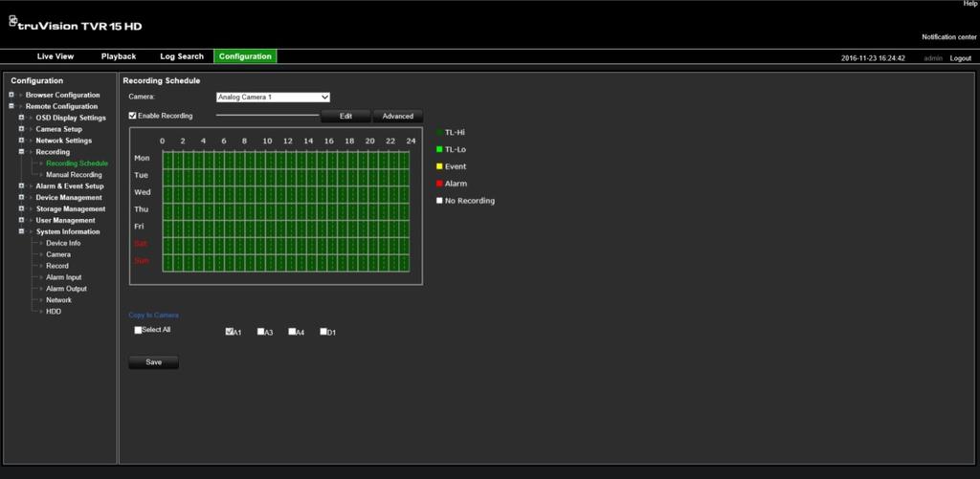This screenshot has height=479, width=980.
Task: Click the Sun row in schedule grid
Action: coord(285,262)
